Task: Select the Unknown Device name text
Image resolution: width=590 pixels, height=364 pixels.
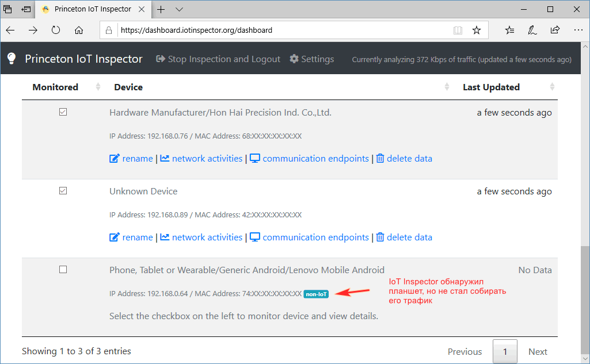Action: click(143, 191)
